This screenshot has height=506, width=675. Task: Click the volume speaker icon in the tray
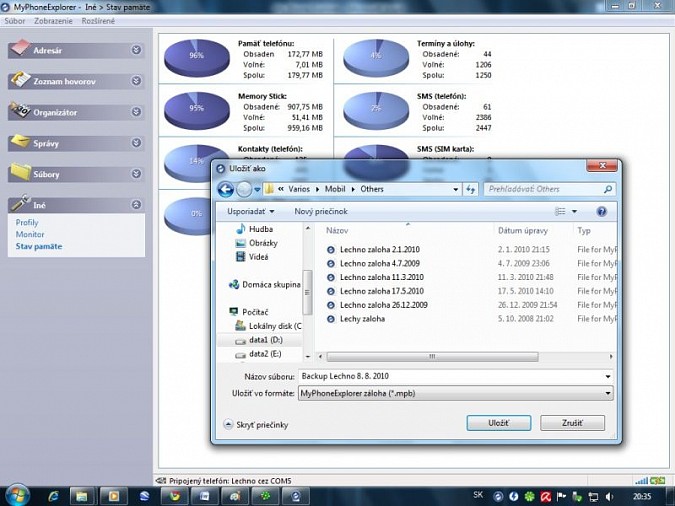click(610, 497)
